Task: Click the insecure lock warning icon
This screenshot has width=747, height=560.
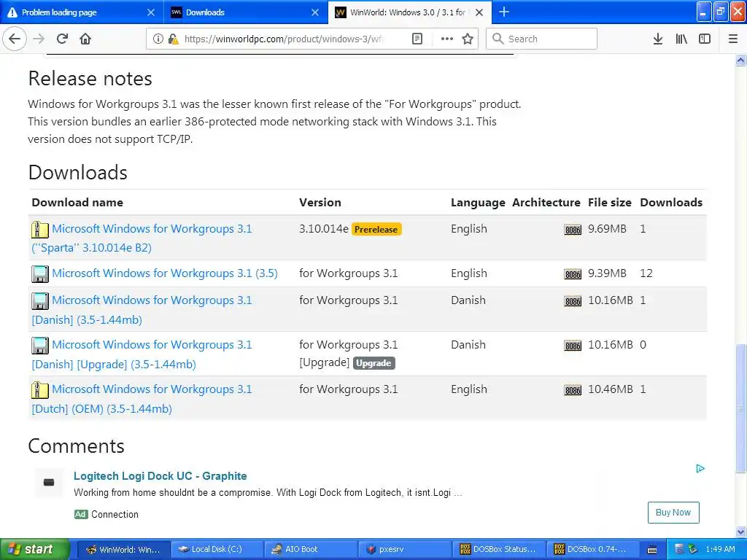Action: (173, 39)
